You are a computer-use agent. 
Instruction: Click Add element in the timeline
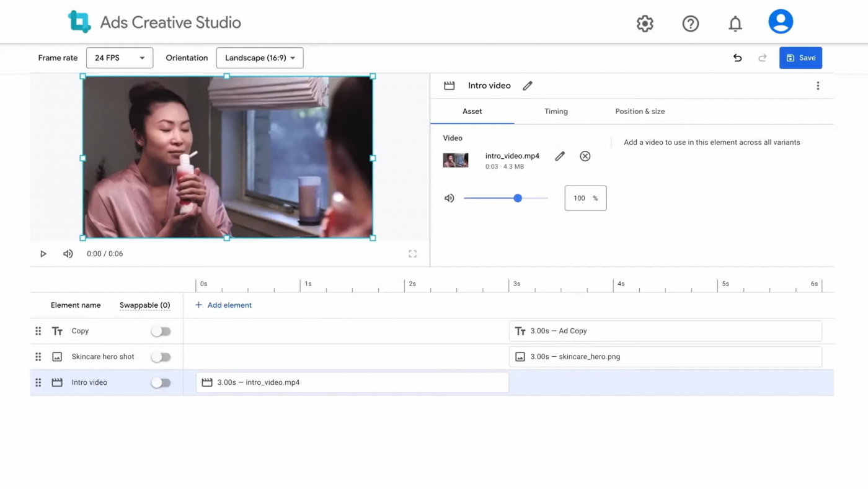[223, 305]
